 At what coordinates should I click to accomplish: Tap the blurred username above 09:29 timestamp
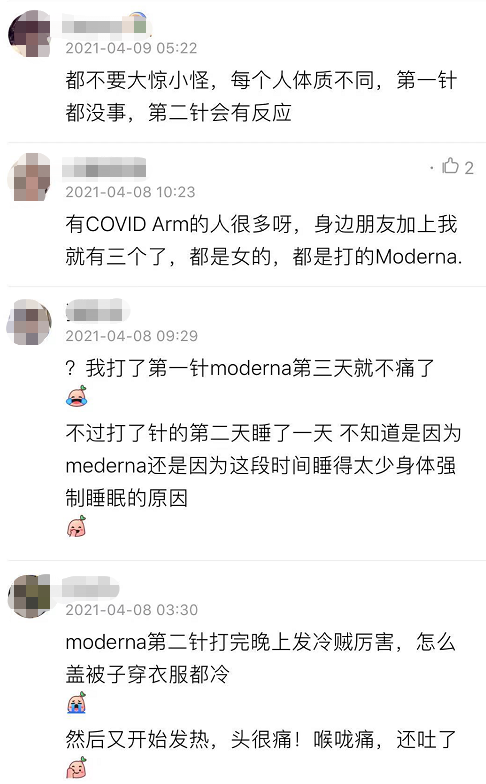point(94,312)
